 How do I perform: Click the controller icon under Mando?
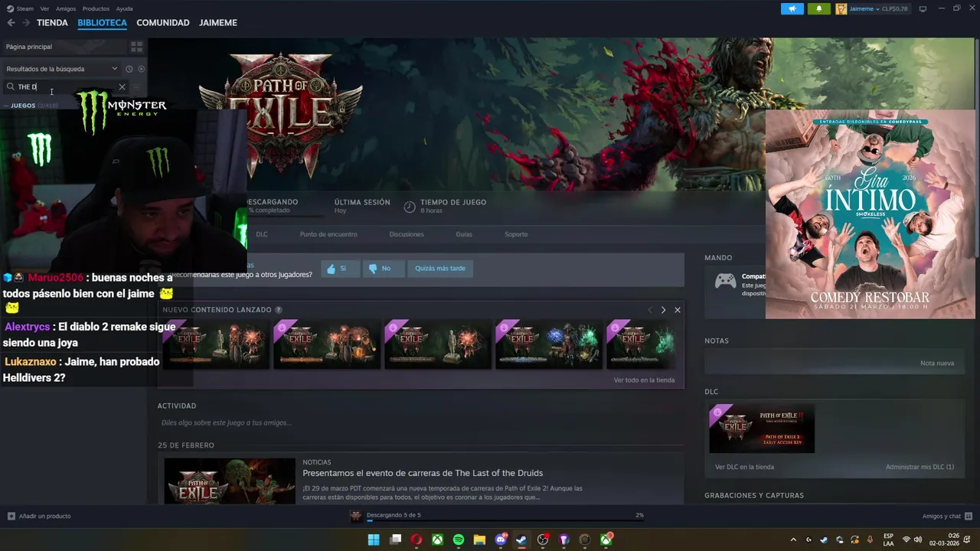pos(725,282)
